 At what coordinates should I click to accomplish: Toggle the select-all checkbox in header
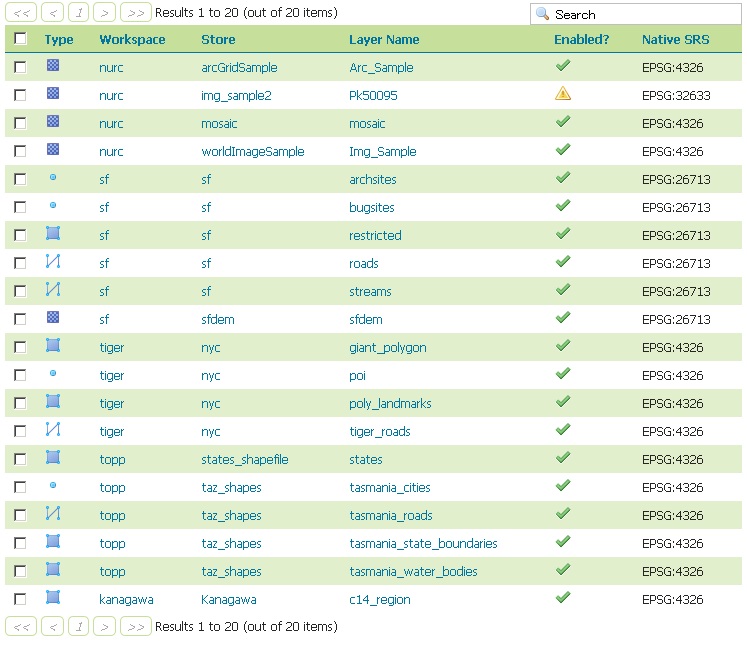click(x=20, y=39)
